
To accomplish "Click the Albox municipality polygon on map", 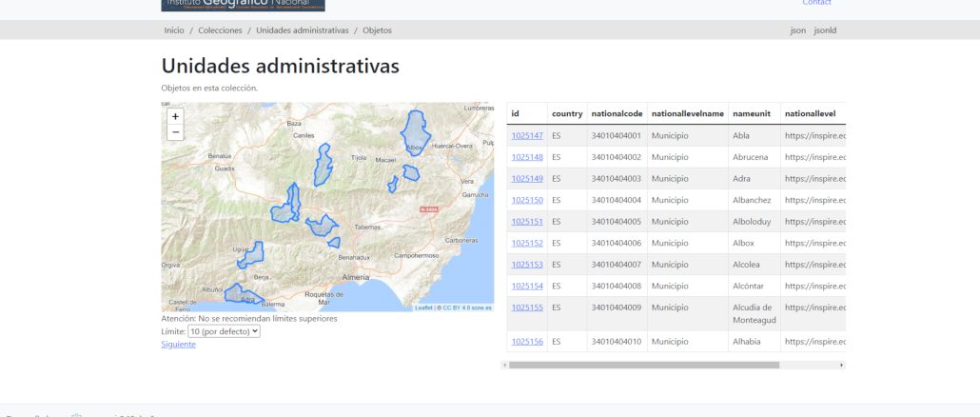I will point(414,131).
